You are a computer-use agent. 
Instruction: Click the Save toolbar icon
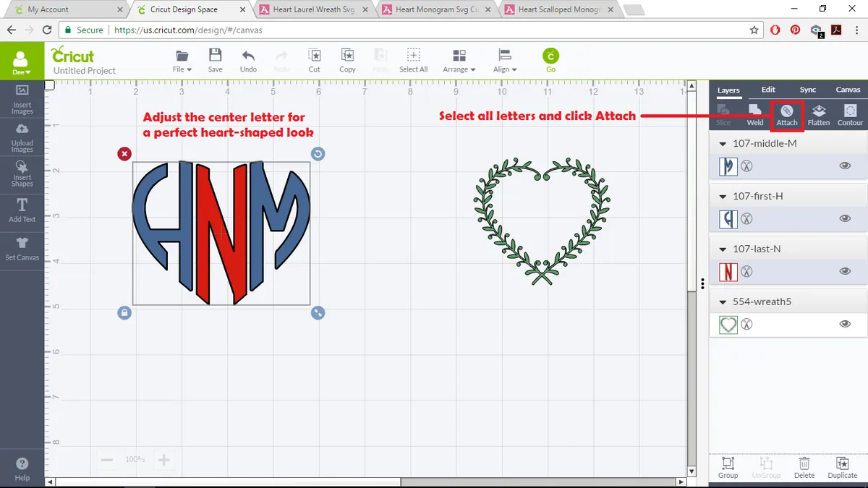[x=215, y=61]
